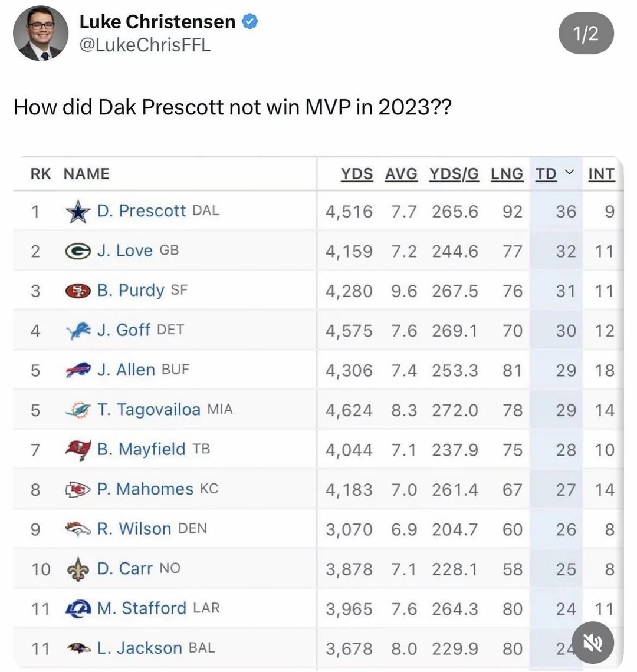637x672 pixels.
Task: Click the Miami Dolphins logo
Action: click(78, 410)
